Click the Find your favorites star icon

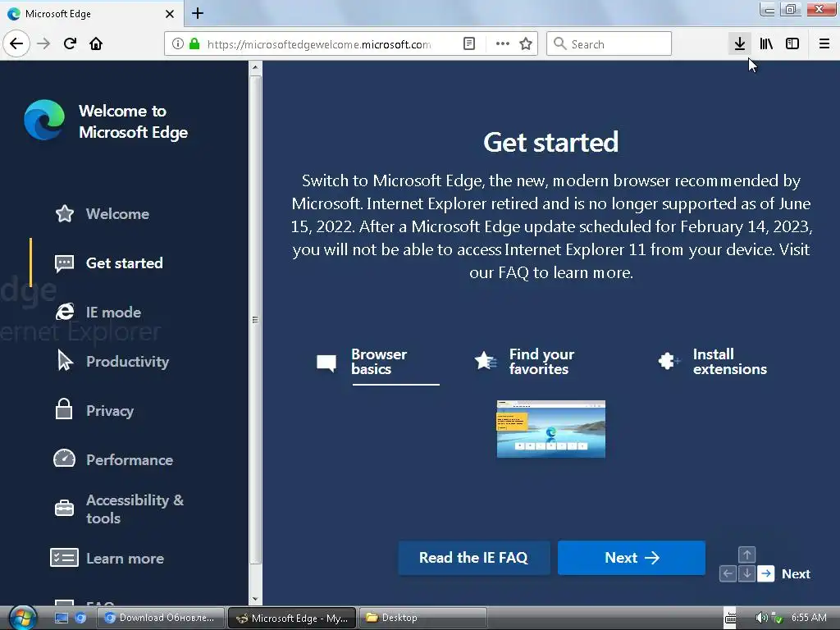tap(486, 361)
